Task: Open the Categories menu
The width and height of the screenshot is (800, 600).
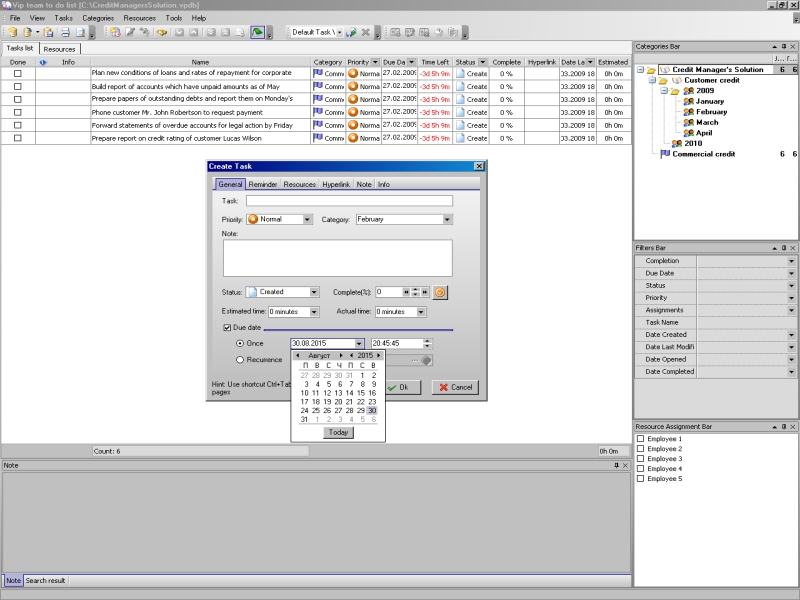Action: (x=98, y=18)
